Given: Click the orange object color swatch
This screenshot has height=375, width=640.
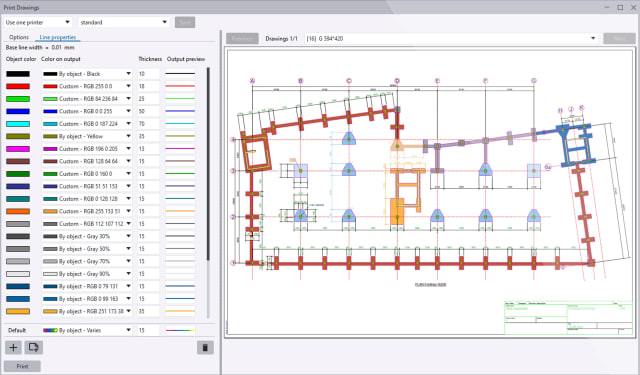Looking at the screenshot, I should coord(18,211).
